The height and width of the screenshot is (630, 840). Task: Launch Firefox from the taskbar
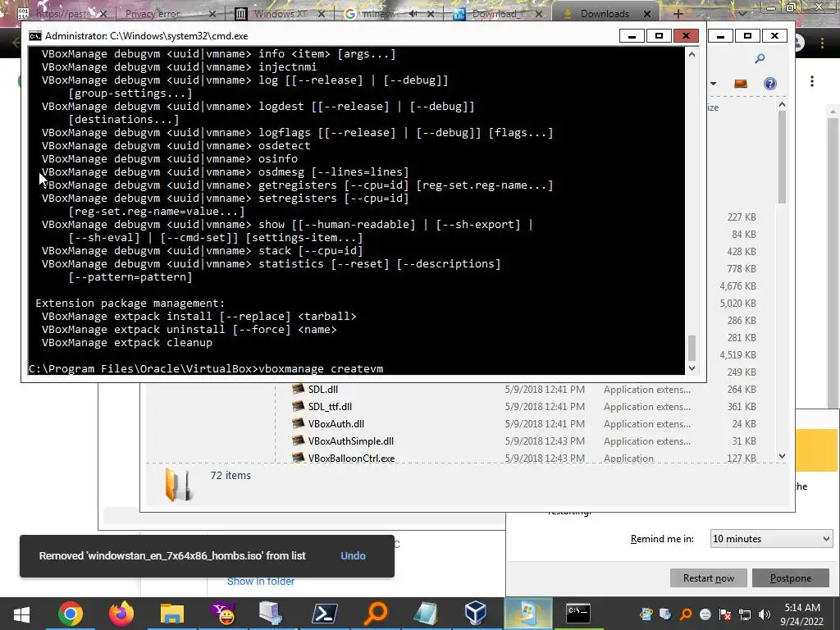tap(121, 614)
